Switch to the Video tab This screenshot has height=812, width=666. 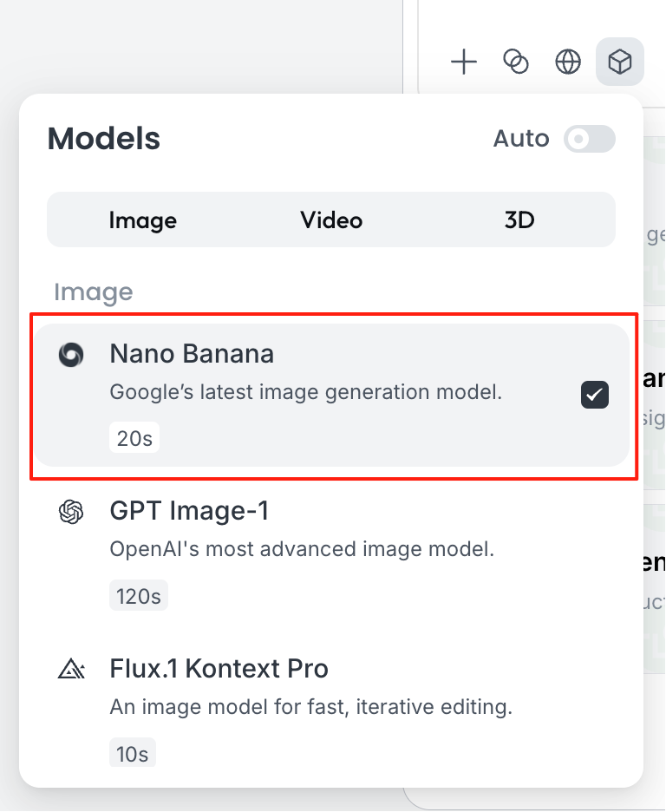[331, 220]
